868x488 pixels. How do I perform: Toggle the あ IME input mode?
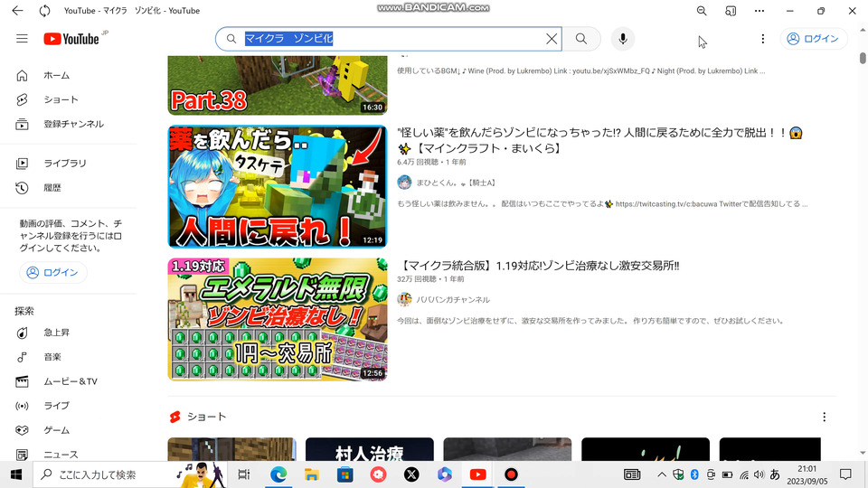(775, 474)
